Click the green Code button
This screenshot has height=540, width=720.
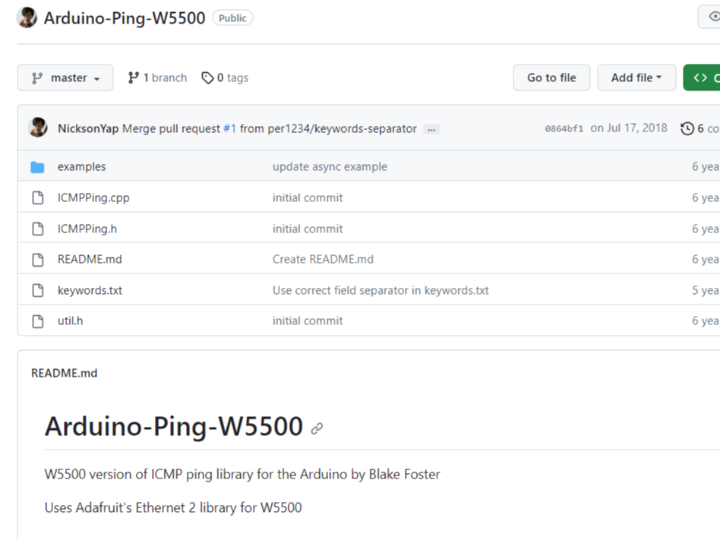point(702,78)
